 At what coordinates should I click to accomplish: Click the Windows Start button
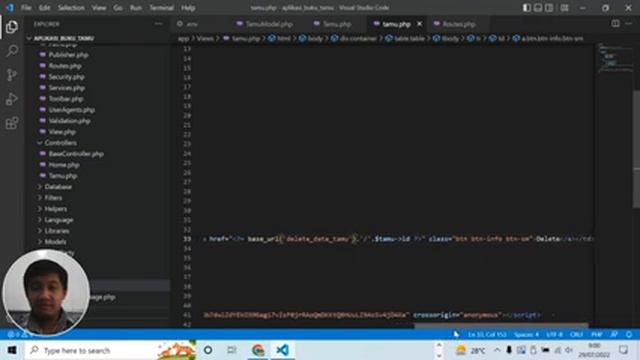tap(12, 350)
